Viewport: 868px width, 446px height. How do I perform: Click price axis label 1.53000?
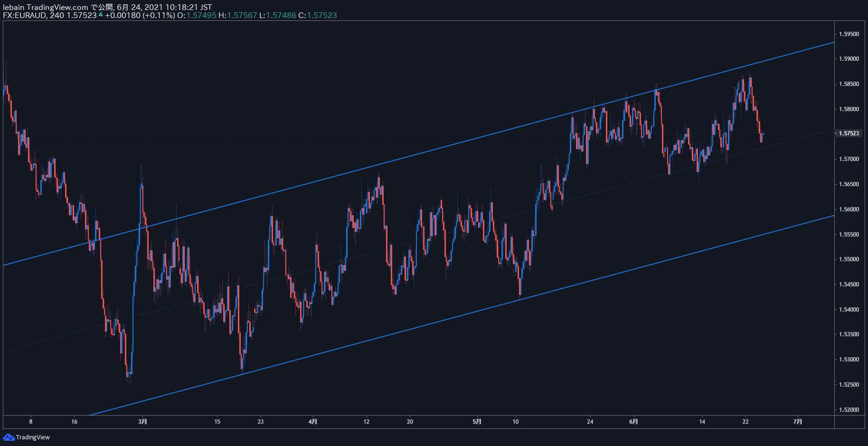pos(849,360)
